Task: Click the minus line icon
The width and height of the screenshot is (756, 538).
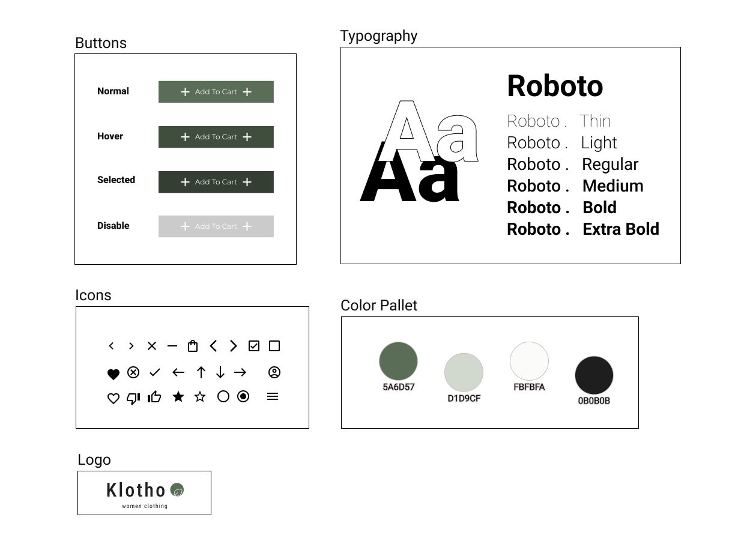Action: pyautogui.click(x=172, y=346)
